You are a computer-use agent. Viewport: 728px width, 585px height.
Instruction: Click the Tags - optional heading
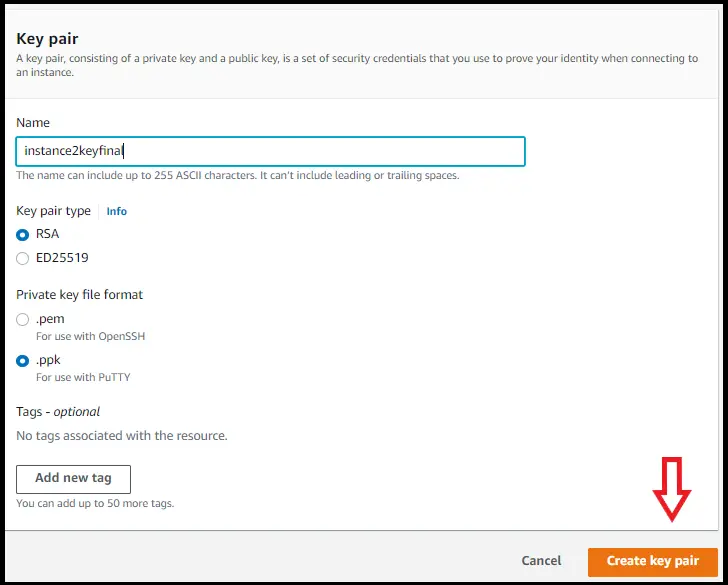(x=58, y=412)
